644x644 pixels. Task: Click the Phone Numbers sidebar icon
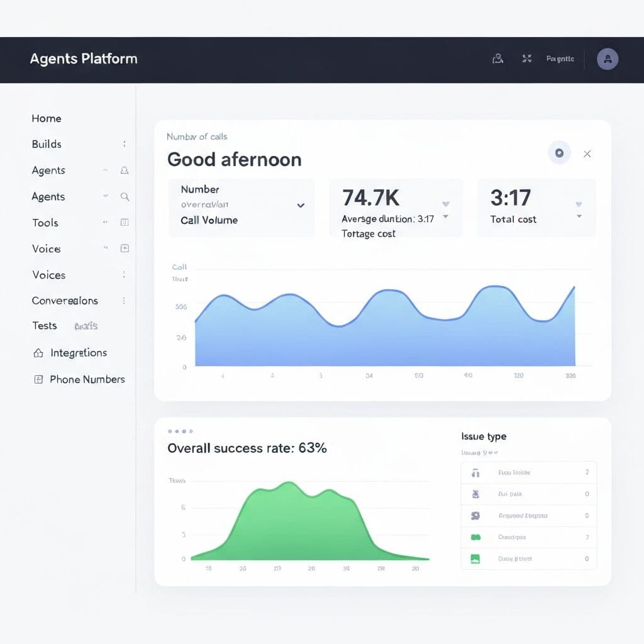[38, 379]
